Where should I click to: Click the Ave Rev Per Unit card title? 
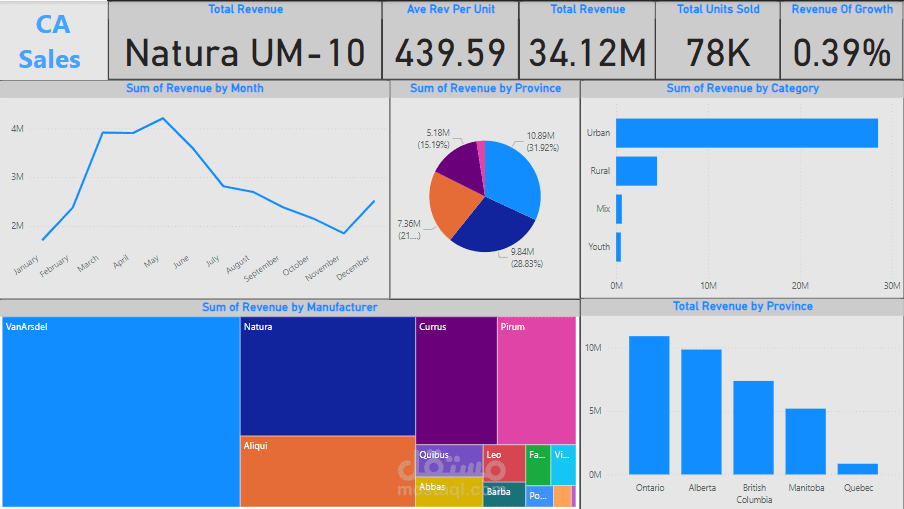click(450, 9)
